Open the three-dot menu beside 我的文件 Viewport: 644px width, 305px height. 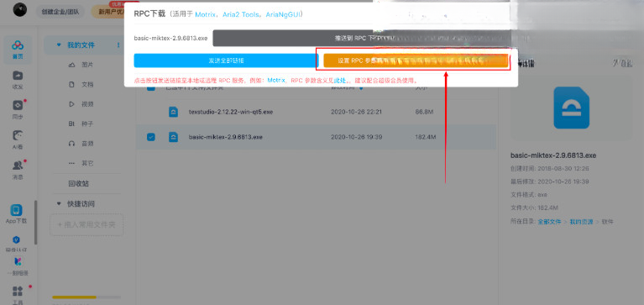118,45
